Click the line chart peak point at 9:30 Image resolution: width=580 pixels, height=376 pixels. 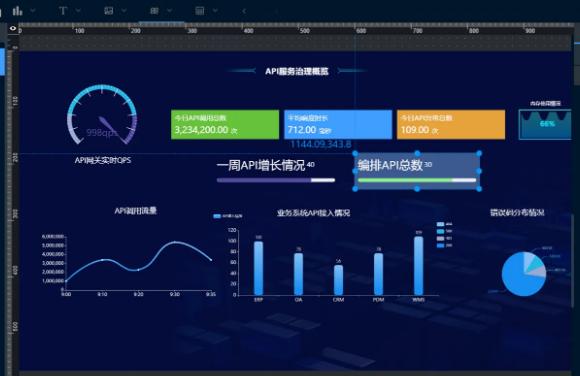[x=175, y=242]
